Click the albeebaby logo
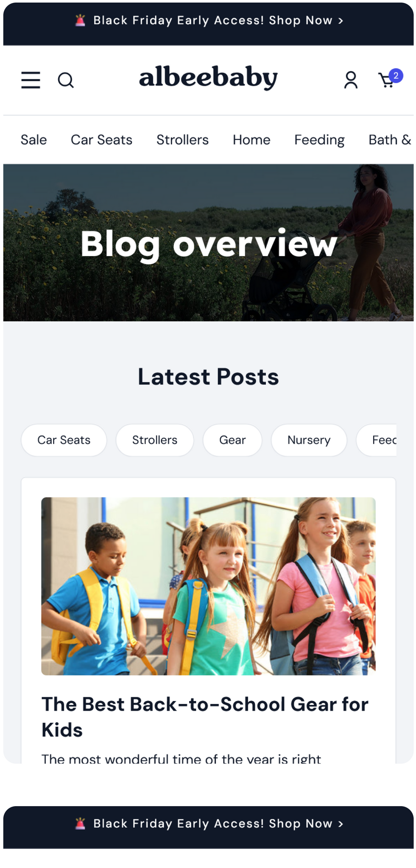The image size is (416, 868). point(208,78)
